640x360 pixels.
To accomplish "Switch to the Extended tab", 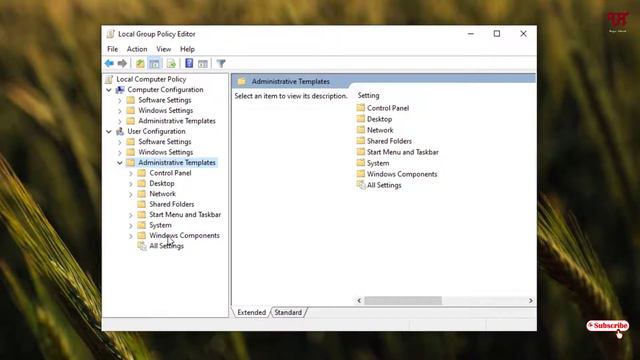I will click(251, 312).
